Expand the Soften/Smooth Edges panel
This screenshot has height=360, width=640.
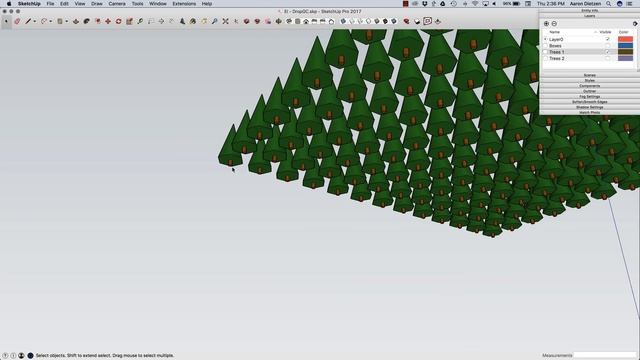tap(589, 102)
